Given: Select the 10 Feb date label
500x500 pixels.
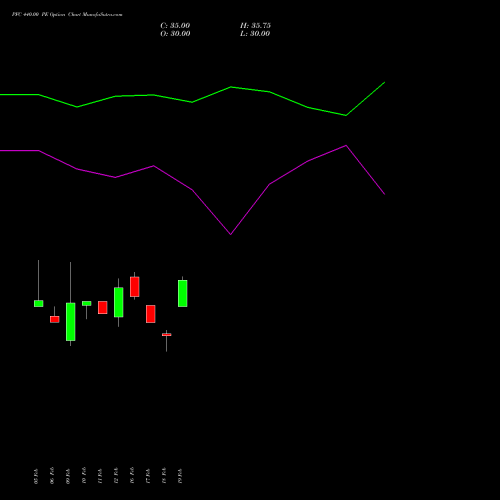Looking at the screenshot, I should point(84,476).
